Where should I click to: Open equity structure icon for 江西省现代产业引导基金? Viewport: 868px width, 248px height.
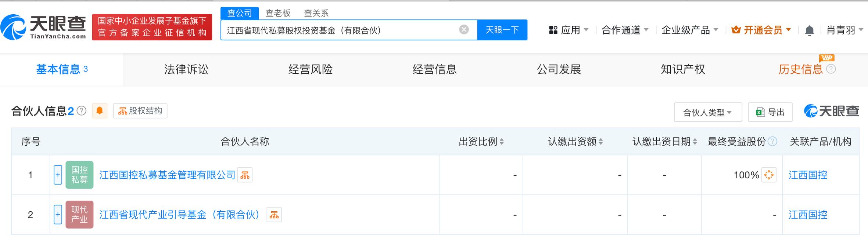(274, 215)
